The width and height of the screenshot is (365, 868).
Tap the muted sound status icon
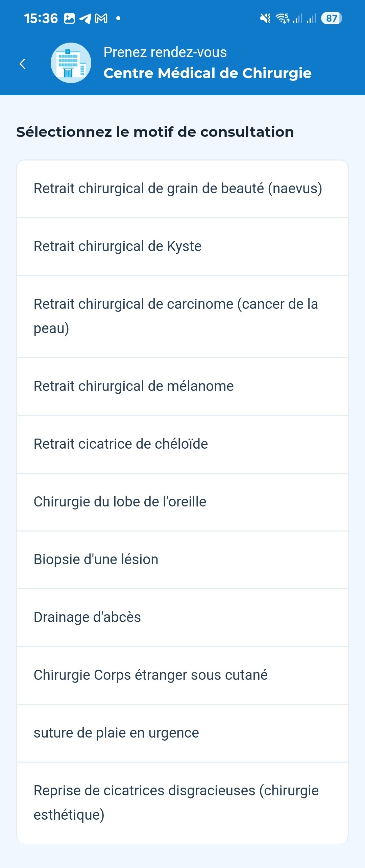(265, 18)
